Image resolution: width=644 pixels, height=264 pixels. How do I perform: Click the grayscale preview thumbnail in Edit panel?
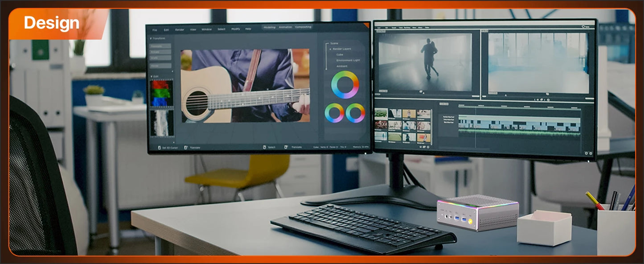[161, 123]
